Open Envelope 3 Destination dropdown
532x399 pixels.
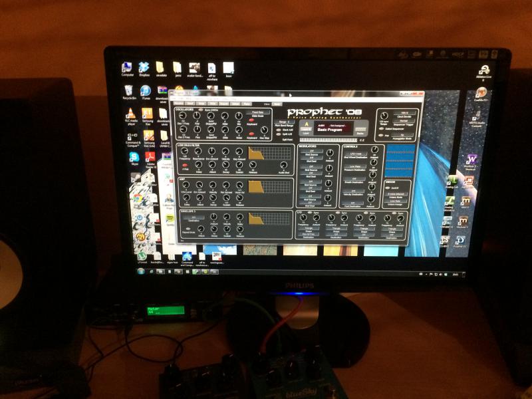pyautogui.click(x=194, y=217)
